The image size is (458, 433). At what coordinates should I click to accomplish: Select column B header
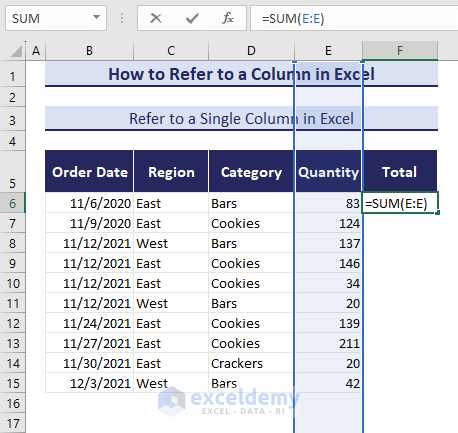coord(89,51)
